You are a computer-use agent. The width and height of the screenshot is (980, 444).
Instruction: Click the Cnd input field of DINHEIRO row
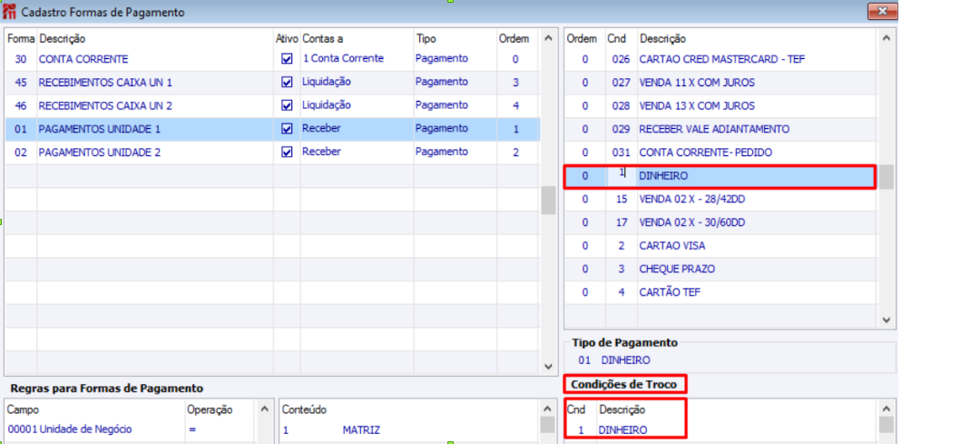click(622, 176)
